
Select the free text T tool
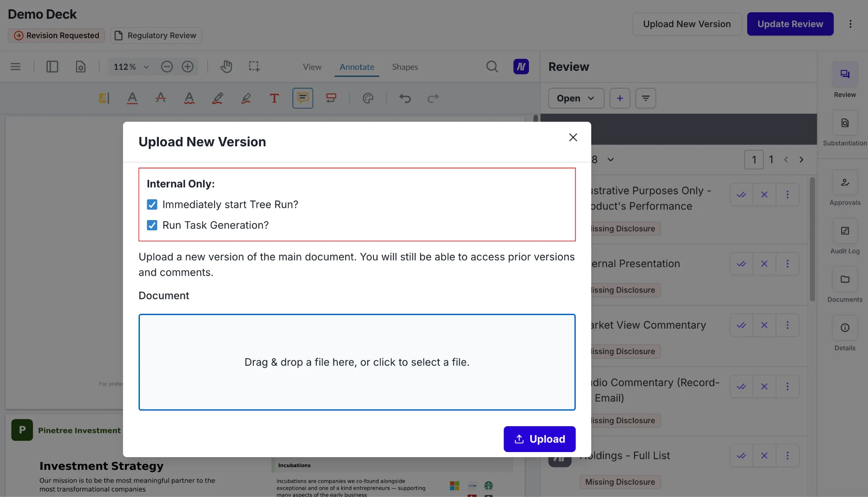[x=274, y=98]
